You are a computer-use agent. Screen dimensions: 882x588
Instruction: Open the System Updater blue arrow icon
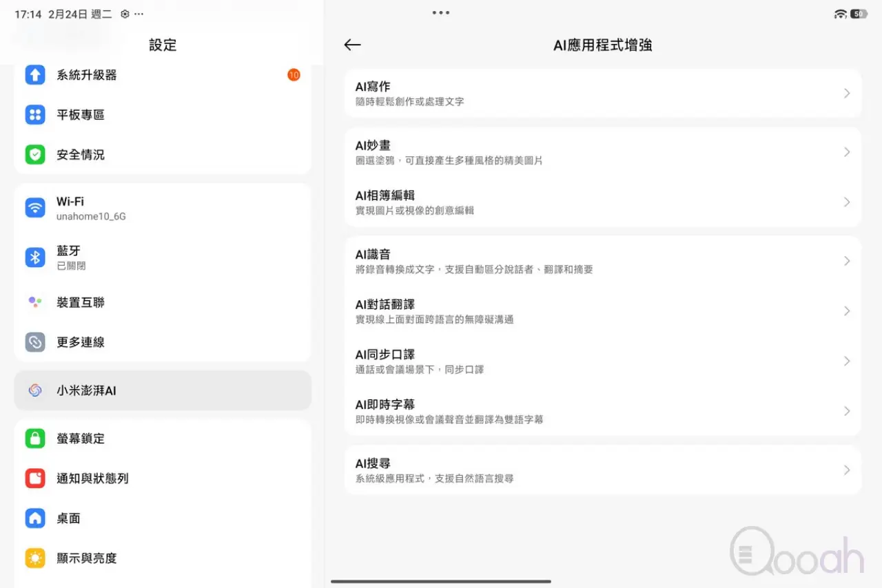[35, 75]
